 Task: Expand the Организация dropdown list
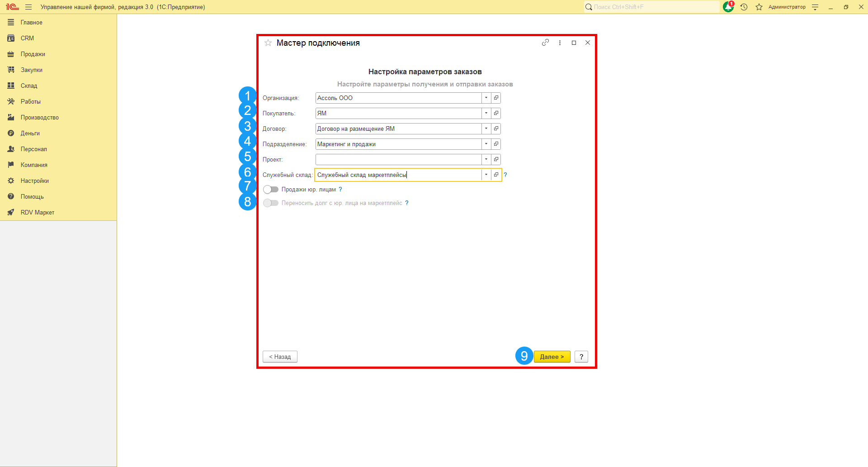point(486,98)
